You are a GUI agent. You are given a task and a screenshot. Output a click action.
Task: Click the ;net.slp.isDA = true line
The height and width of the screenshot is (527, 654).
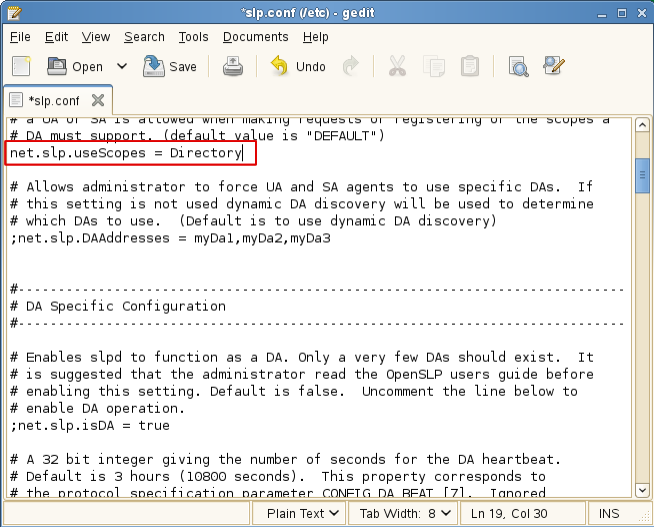tap(90, 425)
